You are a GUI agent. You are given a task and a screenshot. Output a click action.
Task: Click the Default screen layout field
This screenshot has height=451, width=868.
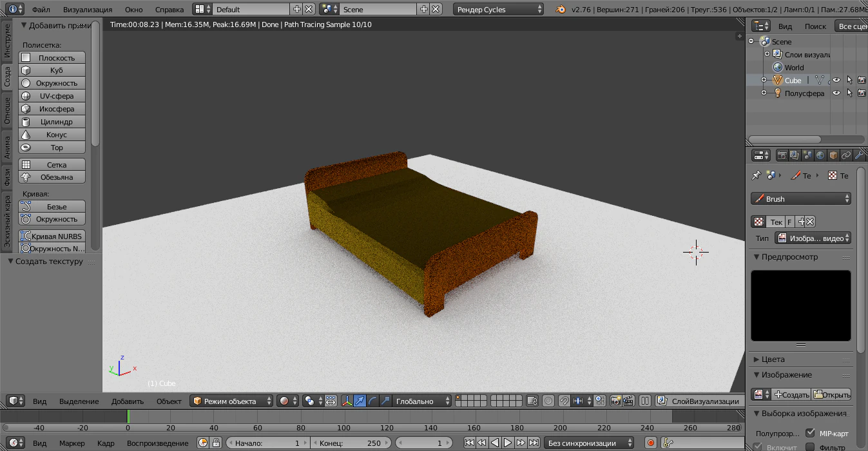[x=251, y=9]
